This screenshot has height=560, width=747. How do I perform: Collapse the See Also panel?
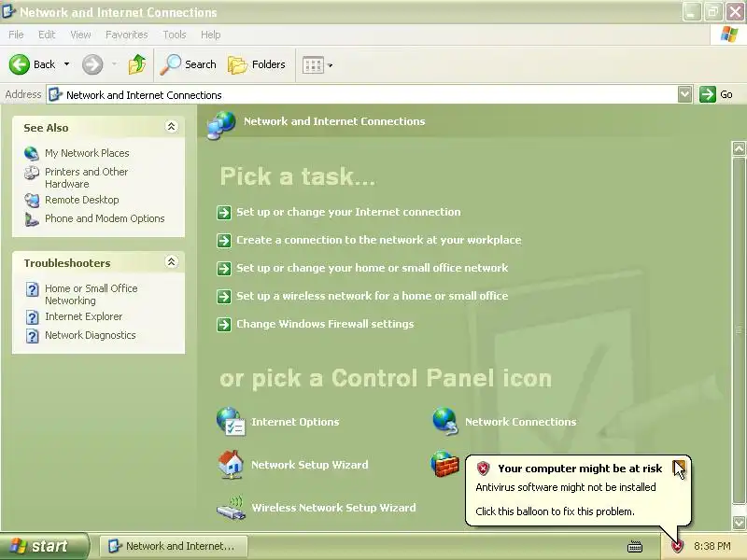[171, 127]
